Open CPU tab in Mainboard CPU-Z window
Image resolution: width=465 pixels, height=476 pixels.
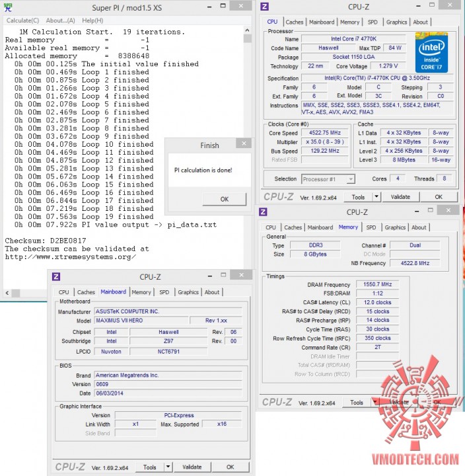pos(63,292)
